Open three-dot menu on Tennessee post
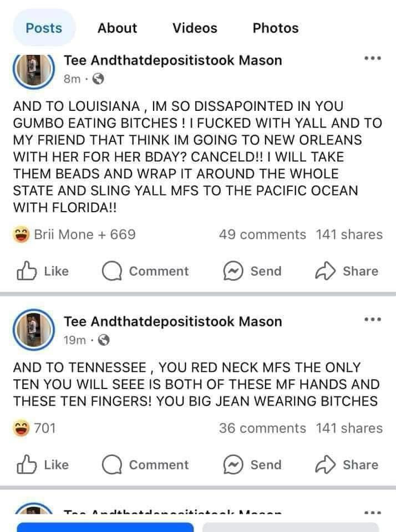This screenshot has width=396, height=532. point(373,320)
